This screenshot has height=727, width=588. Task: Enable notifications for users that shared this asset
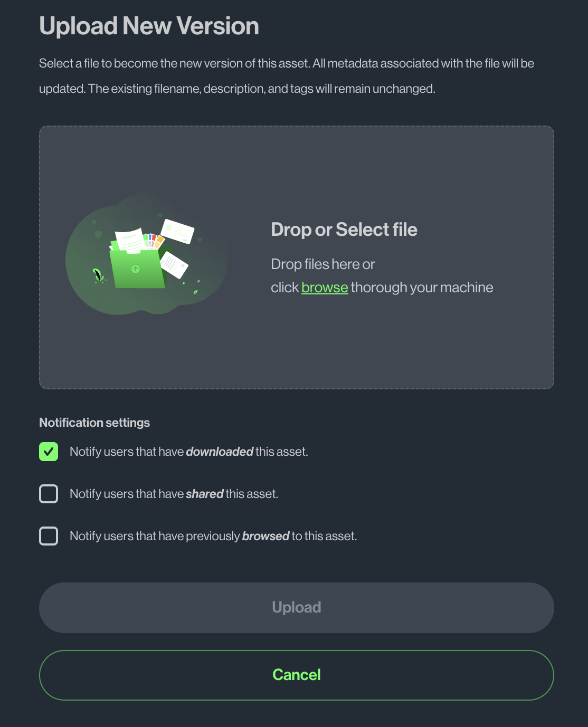pyautogui.click(x=49, y=494)
